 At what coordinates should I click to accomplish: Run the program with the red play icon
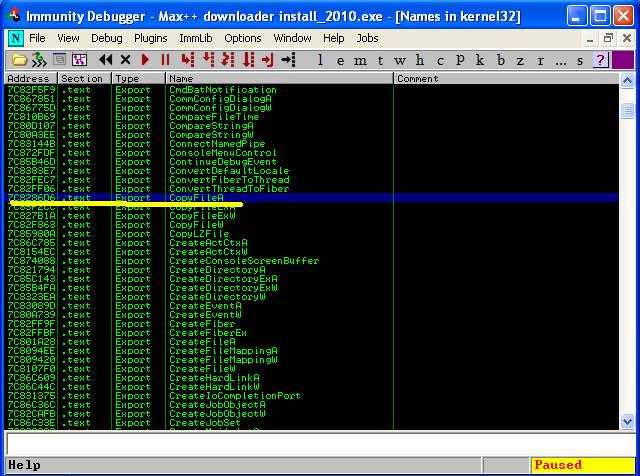(x=145, y=60)
